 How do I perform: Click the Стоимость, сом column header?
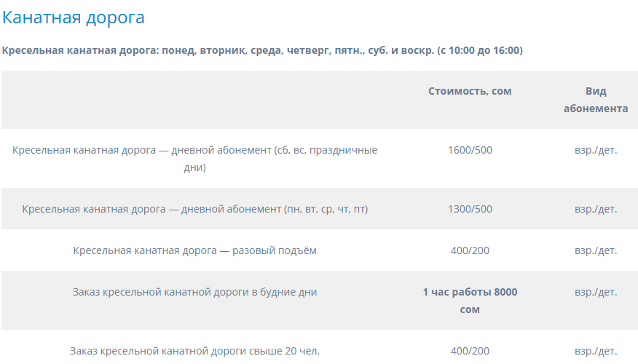(470, 91)
